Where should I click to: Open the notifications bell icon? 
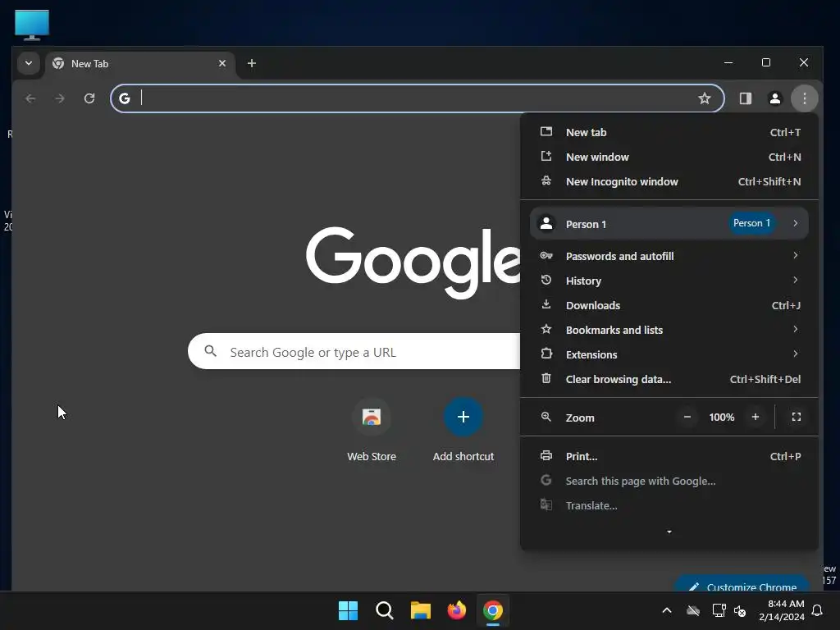point(818,610)
